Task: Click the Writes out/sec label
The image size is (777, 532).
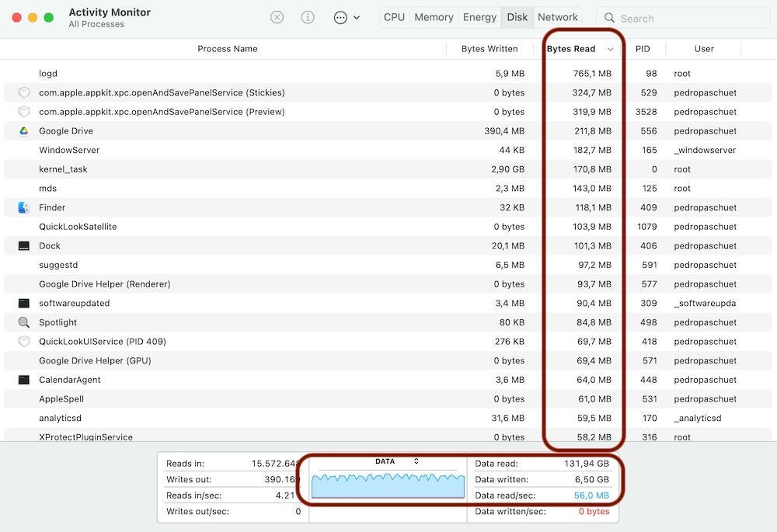Action: pos(197,511)
